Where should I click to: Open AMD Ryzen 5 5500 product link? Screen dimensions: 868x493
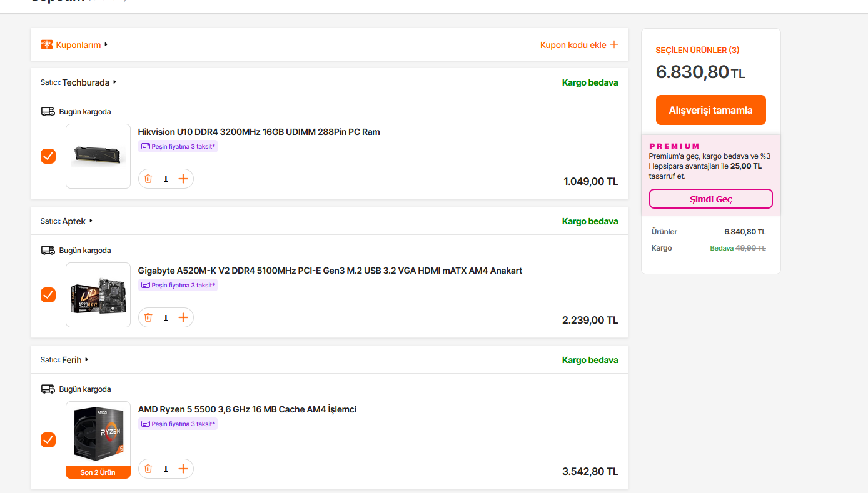click(x=247, y=409)
